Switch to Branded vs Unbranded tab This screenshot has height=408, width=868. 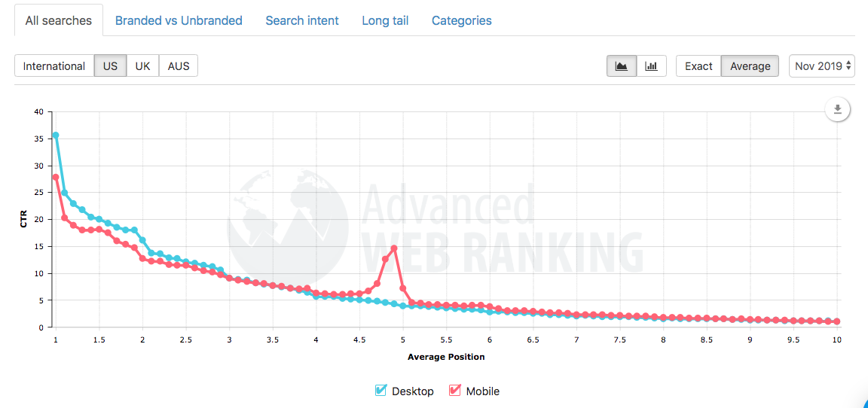(x=179, y=20)
